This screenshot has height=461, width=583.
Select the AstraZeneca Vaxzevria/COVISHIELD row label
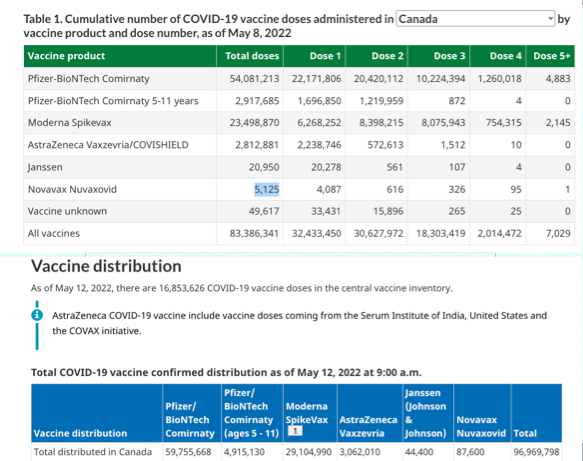pos(108,145)
